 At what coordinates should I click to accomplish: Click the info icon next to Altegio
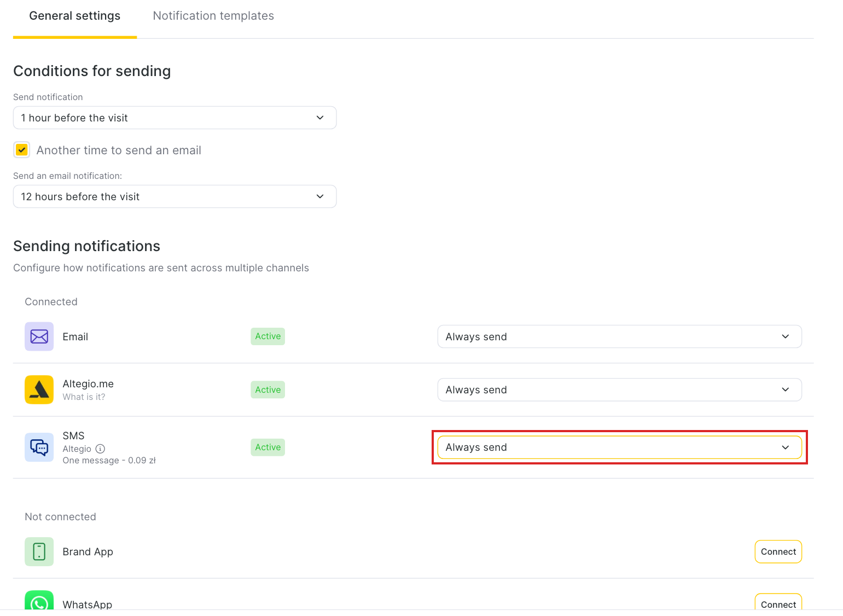[x=100, y=449]
